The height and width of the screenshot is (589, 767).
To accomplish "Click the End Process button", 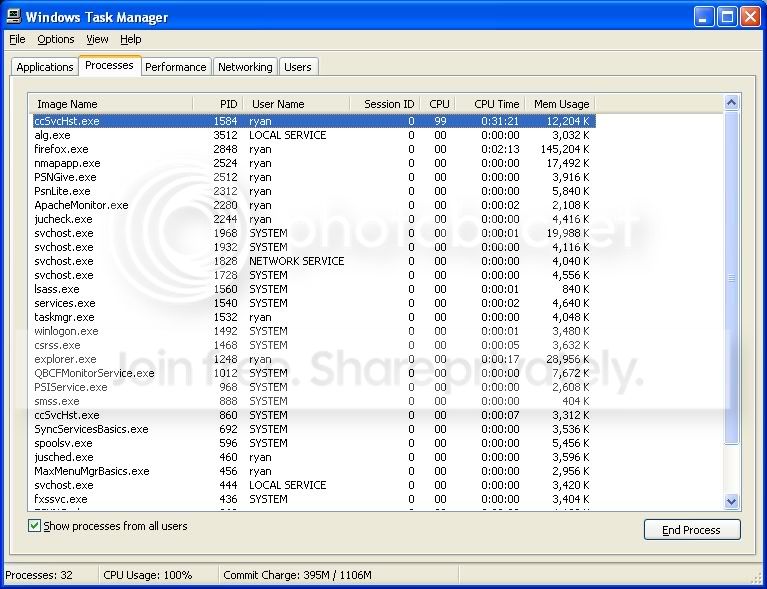I will pyautogui.click(x=692, y=530).
